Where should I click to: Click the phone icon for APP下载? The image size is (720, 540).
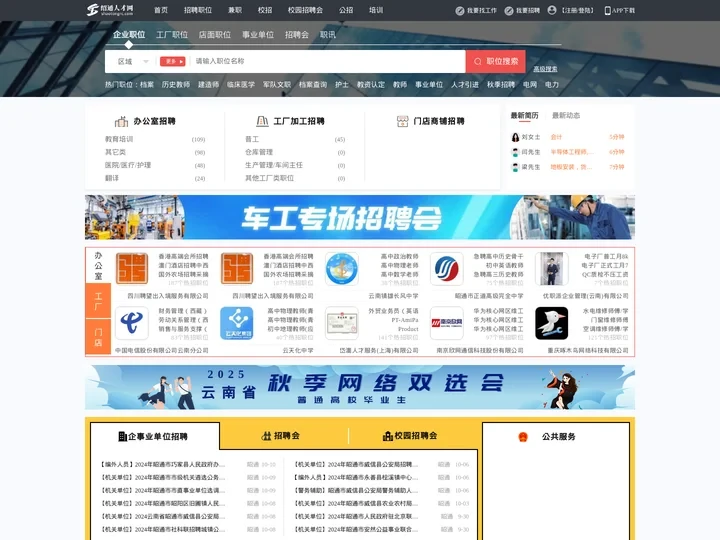tap(608, 11)
